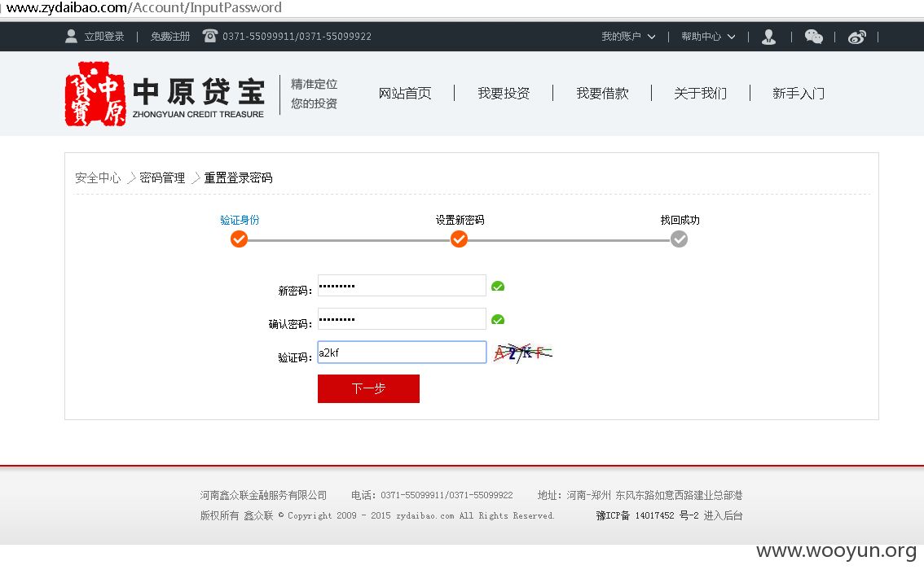Image resolution: width=924 pixels, height=574 pixels.
Task: Click the customer service person icon
Action: click(768, 37)
